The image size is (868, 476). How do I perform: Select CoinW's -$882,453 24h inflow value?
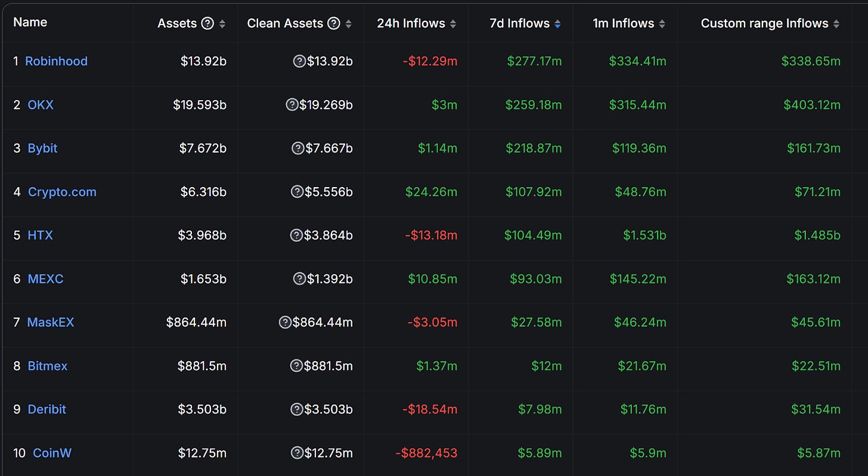click(427, 452)
